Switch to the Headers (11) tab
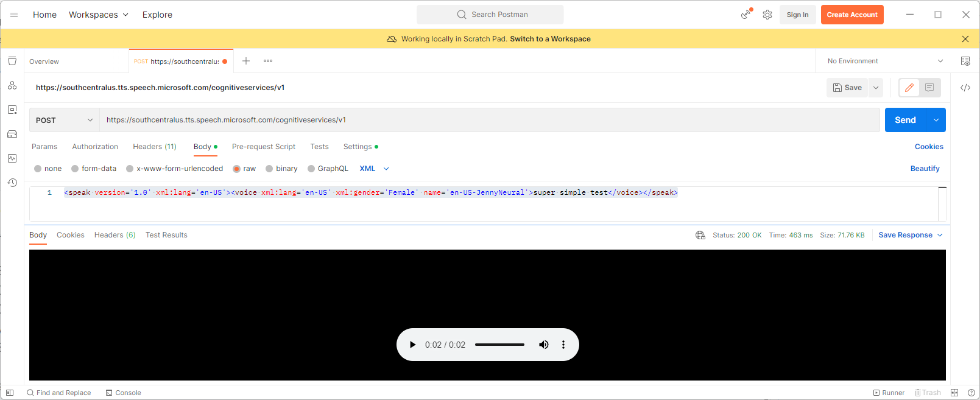The width and height of the screenshot is (980, 400). [155, 147]
